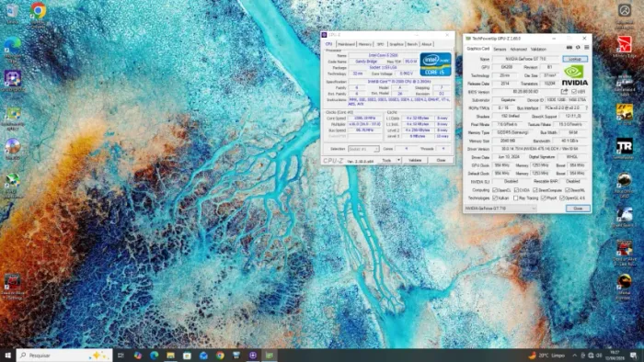Click the bus interface question mark in GPU-Z

[x=587, y=107]
